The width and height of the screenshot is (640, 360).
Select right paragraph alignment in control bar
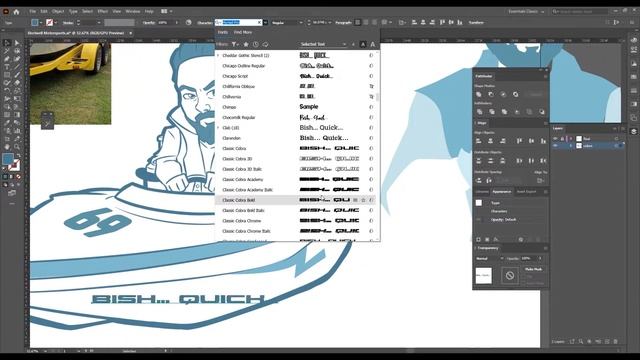(x=375, y=22)
